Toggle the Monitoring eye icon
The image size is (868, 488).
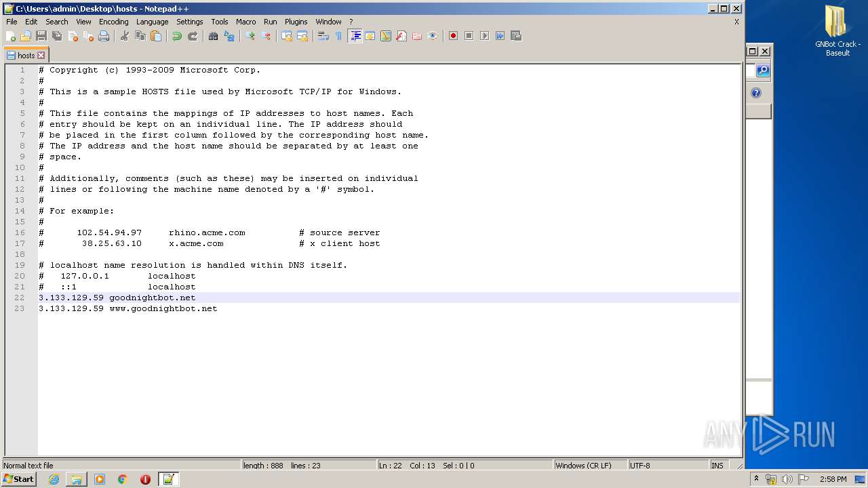433,36
